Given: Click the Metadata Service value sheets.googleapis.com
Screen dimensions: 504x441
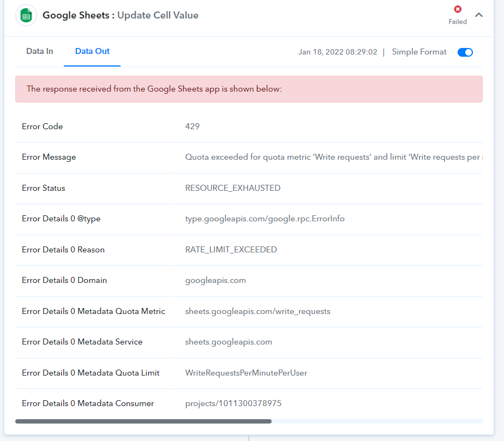Looking at the screenshot, I should (x=229, y=342).
